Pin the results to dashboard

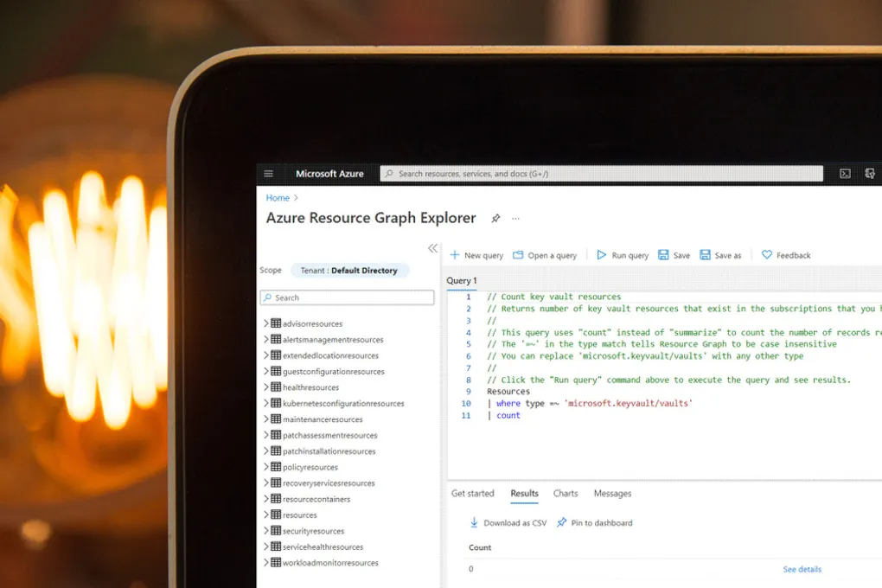[x=595, y=523]
